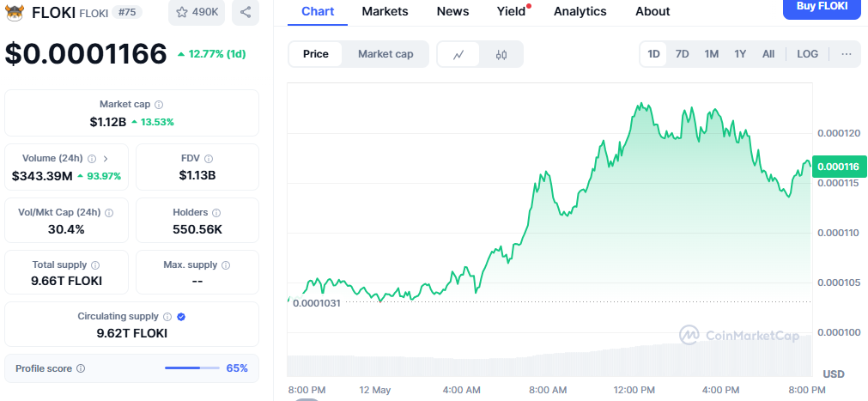The image size is (868, 401).
Task: Expand Volume (24h) details chevron
Action: coord(106,158)
